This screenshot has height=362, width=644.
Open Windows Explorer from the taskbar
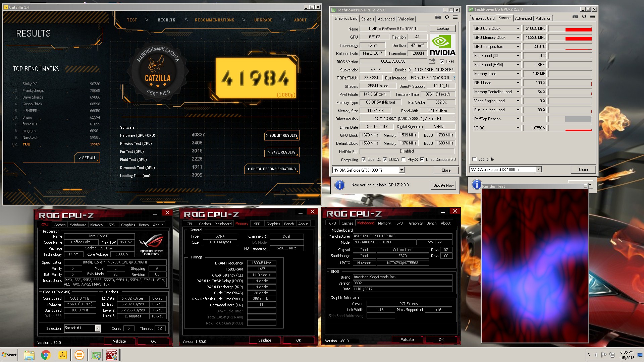click(29, 355)
